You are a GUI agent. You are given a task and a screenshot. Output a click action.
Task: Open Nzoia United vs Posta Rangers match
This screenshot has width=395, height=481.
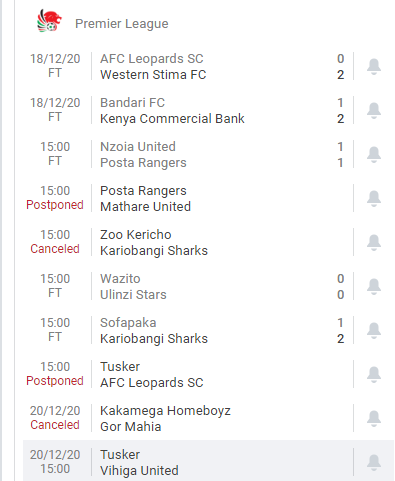pyautogui.click(x=208, y=154)
